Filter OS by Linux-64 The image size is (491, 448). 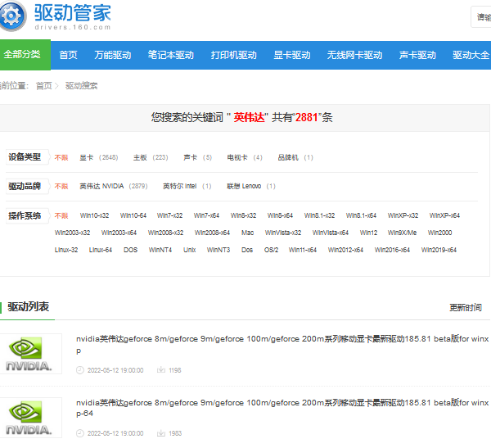pyautogui.click(x=100, y=250)
